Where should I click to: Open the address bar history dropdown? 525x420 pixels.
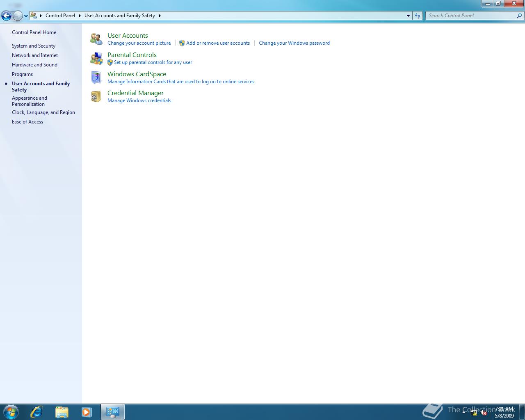pyautogui.click(x=408, y=16)
